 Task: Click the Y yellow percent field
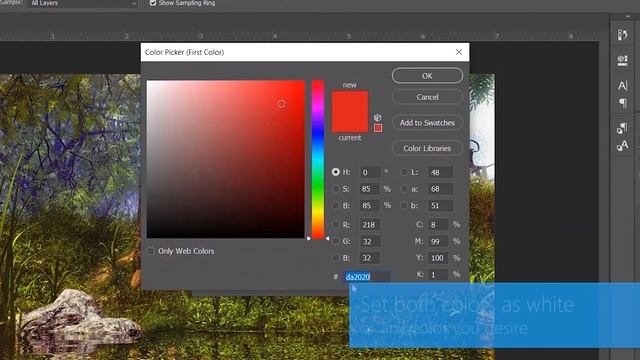tap(438, 258)
